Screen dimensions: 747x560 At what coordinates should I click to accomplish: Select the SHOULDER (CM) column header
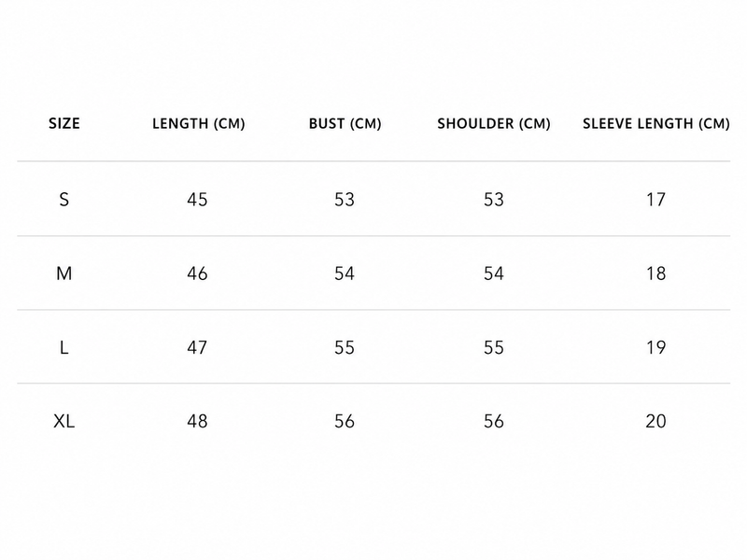coord(494,124)
